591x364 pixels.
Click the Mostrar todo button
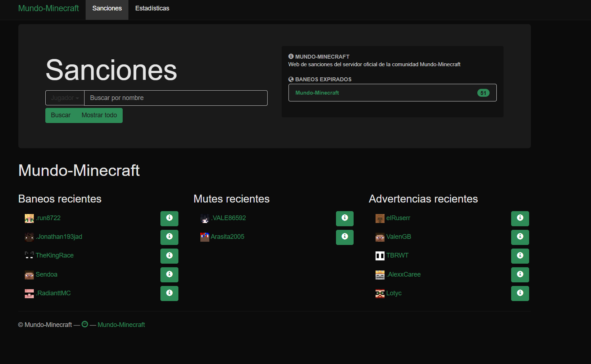99,115
